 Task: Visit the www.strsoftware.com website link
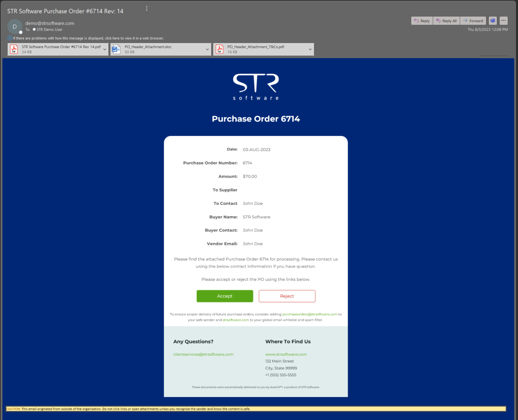pos(286,354)
